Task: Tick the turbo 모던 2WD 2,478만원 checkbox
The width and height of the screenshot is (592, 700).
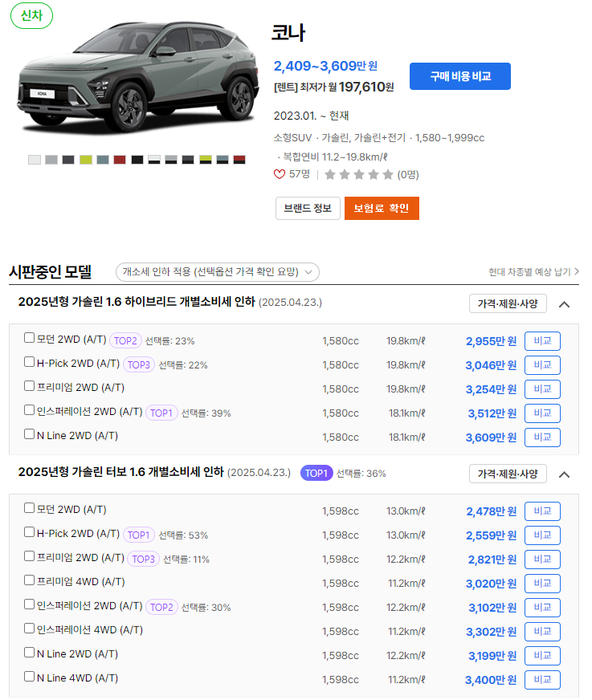Action: point(29,508)
